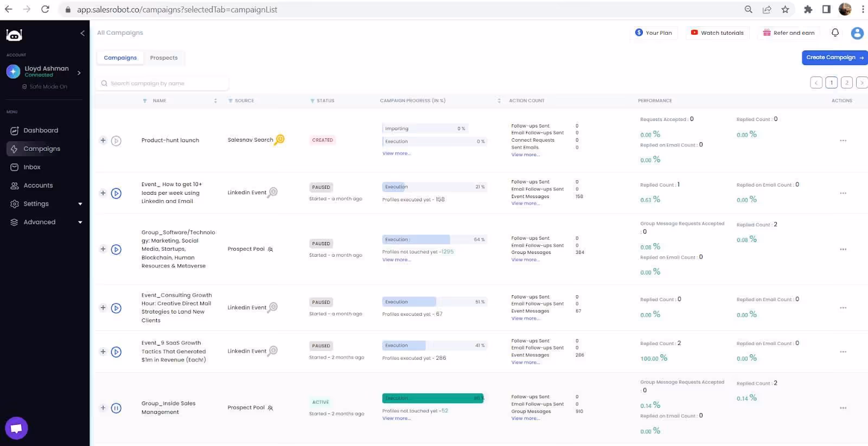
Task: Select the Campaigns tab
Action: tap(120, 58)
